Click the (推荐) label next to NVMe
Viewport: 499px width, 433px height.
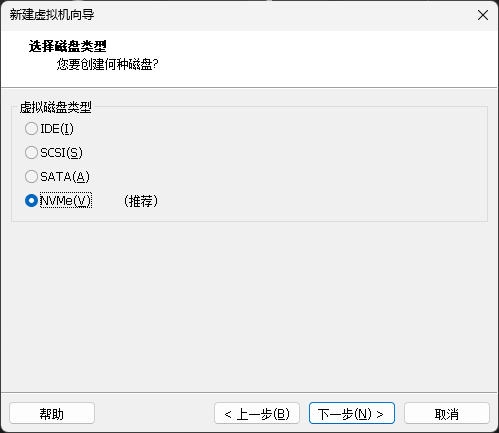(141, 201)
